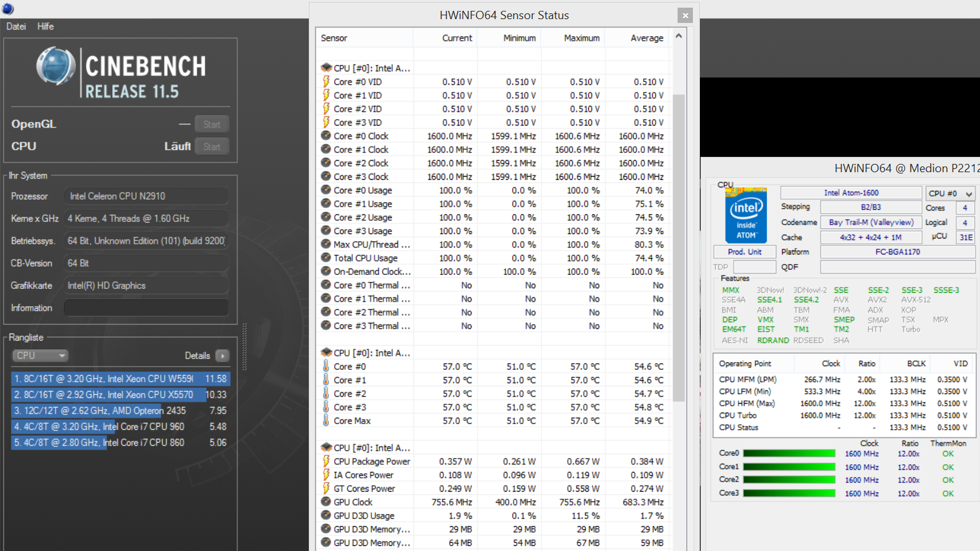Click the CPU Package Power icon
980x551 pixels.
coord(326,461)
